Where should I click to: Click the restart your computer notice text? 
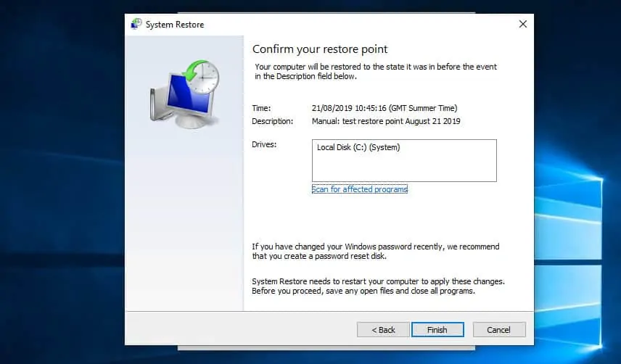[378, 286]
